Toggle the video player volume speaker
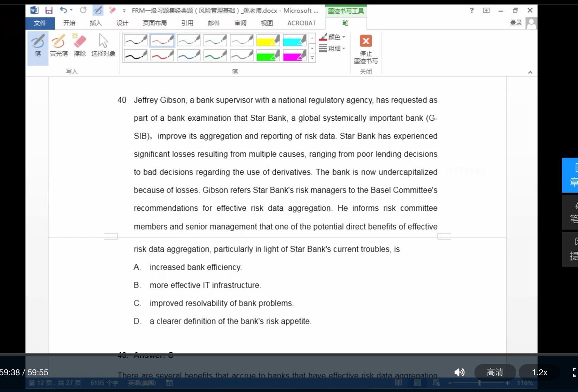The height and width of the screenshot is (392, 578). tap(459, 372)
